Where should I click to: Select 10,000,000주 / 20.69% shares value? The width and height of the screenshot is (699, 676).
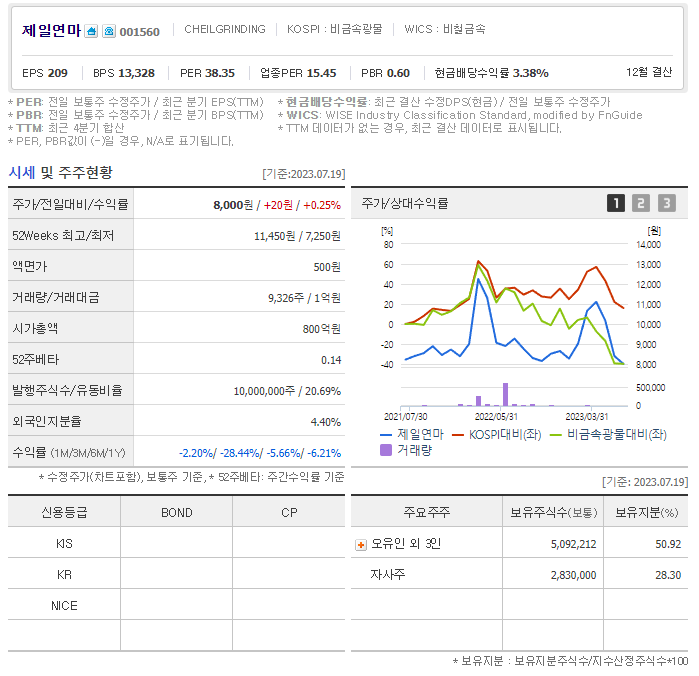(287, 391)
